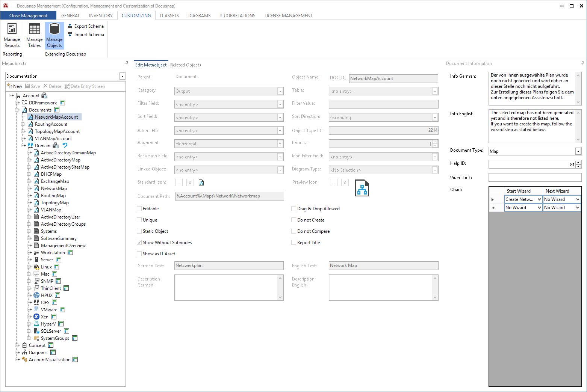The image size is (587, 392).
Task: Toggle the Unique checkbox
Action: 139,220
